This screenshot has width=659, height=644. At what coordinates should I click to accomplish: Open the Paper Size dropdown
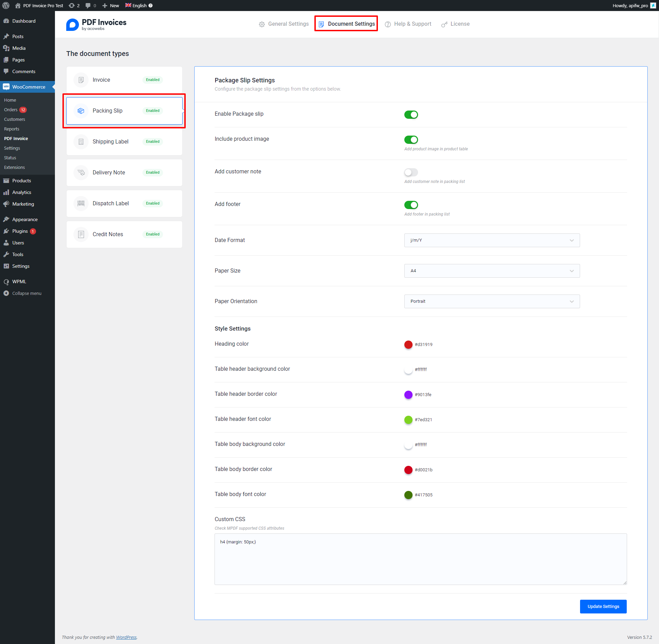click(x=492, y=271)
